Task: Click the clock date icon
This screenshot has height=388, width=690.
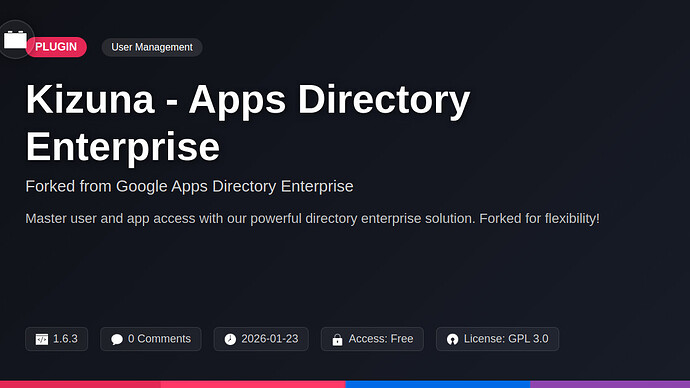Action: [230, 339]
